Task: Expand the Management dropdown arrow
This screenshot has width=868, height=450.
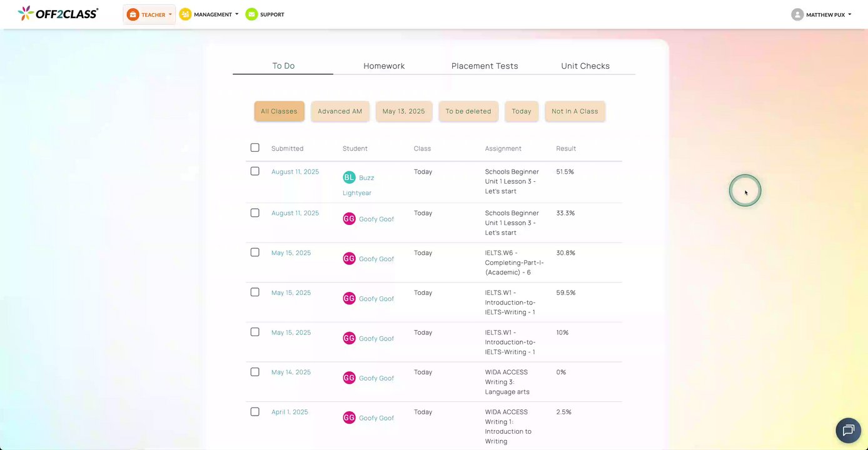Action: (x=237, y=14)
